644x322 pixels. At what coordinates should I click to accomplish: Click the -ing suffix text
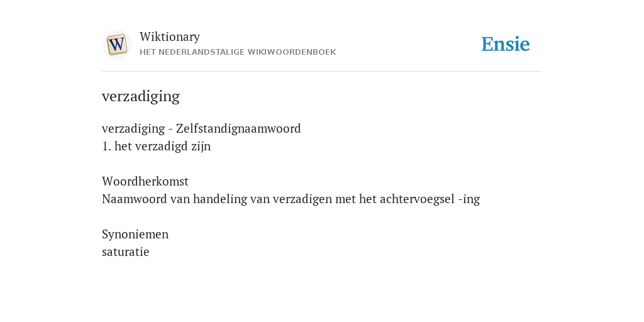[469, 199]
